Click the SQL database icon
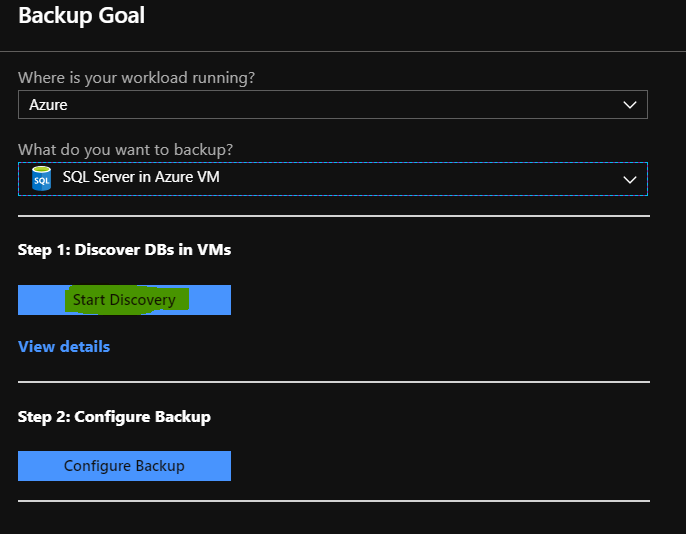 tap(42, 178)
